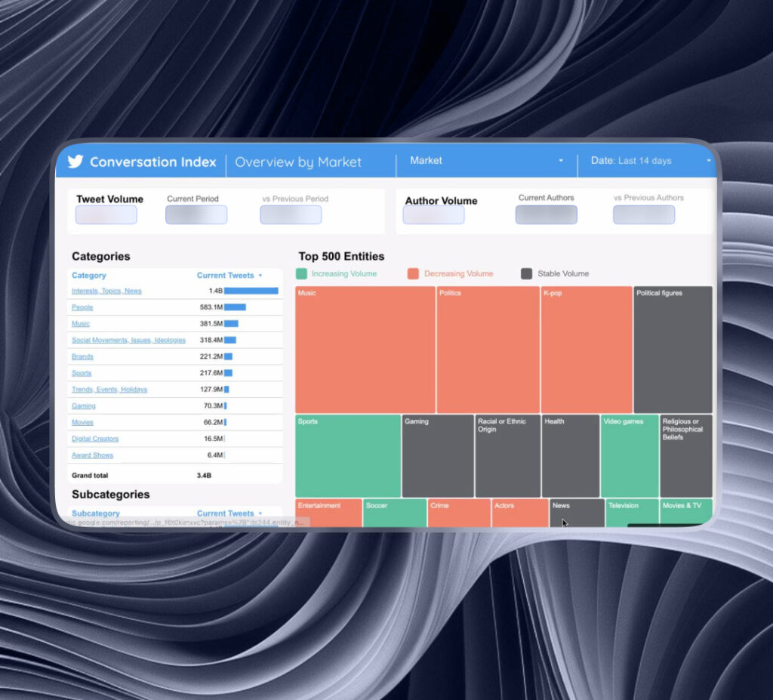Click the Subcategories section heading
The image size is (773, 700).
tap(111, 495)
